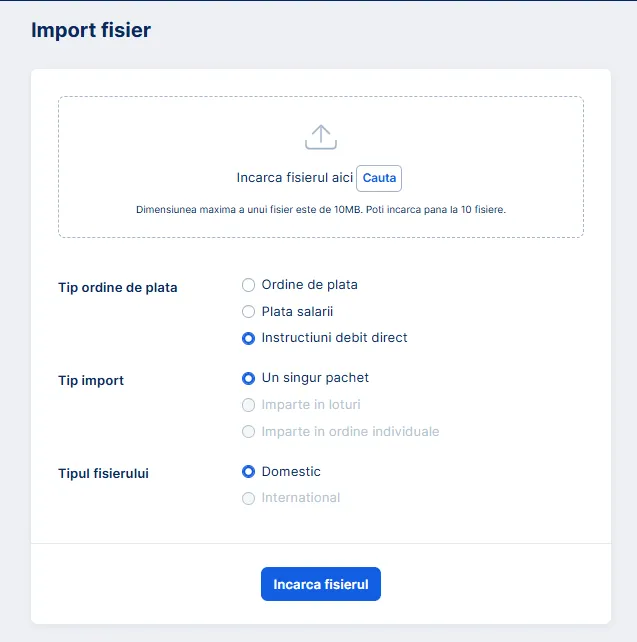The image size is (637, 642).
Task: Click the 10MB maximum size notice text
Action: coord(320,210)
